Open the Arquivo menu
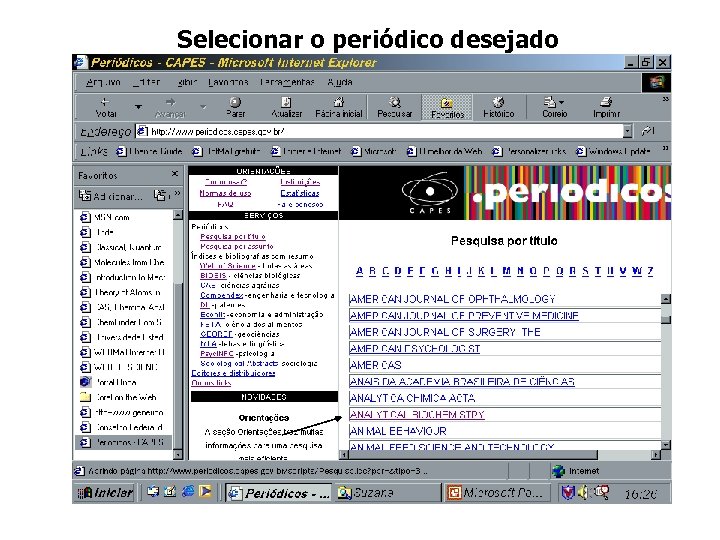Image resolution: width=720 pixels, height=540 pixels. (x=103, y=83)
